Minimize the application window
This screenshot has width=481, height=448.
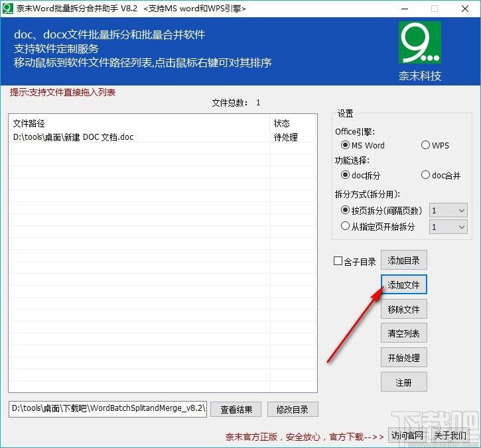[x=405, y=9]
